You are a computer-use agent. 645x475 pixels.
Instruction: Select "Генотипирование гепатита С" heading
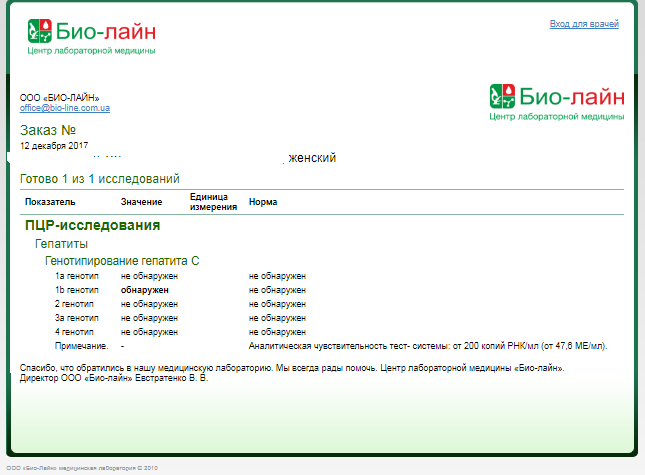[122, 261]
